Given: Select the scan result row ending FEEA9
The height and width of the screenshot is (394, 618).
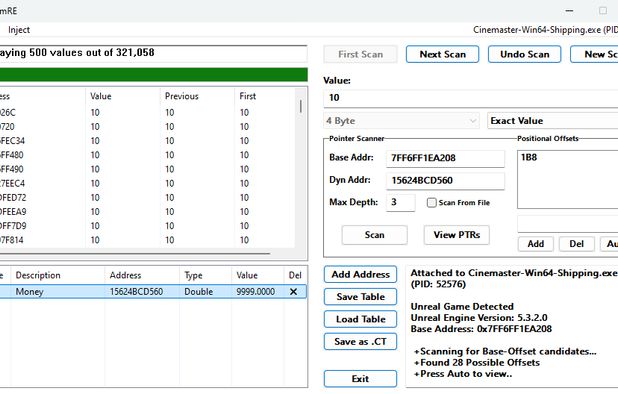Looking at the screenshot, I should pos(147,212).
